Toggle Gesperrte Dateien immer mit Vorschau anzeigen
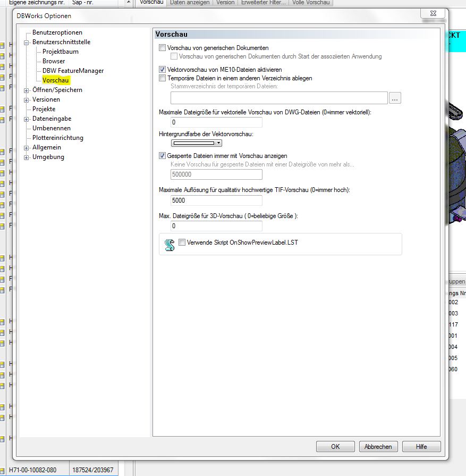 click(x=162, y=156)
